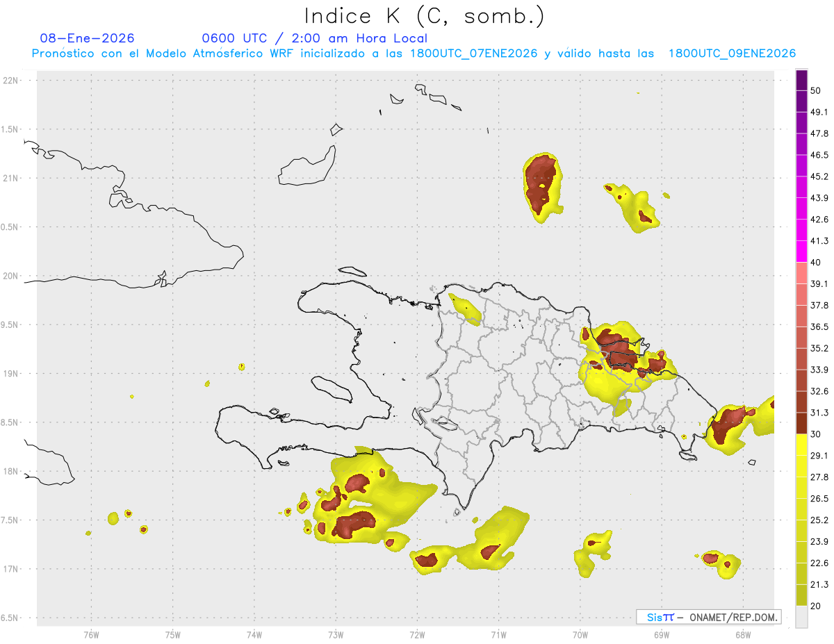Click the '68W' longitude label

[x=742, y=635]
